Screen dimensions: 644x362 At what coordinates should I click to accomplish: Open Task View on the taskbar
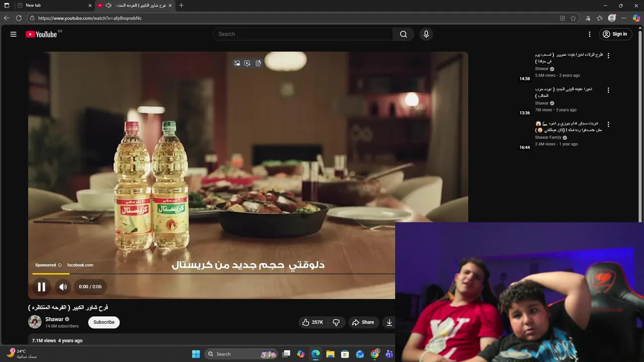click(x=286, y=354)
